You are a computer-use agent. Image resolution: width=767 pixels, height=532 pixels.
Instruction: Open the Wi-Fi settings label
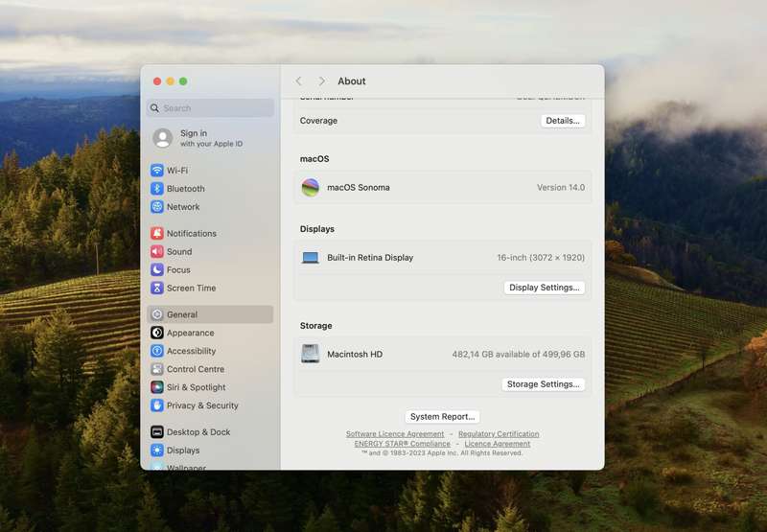(x=177, y=171)
